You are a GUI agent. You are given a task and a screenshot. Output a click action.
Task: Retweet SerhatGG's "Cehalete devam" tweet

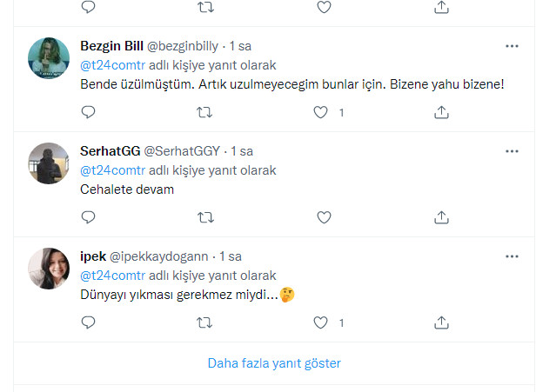tap(204, 216)
